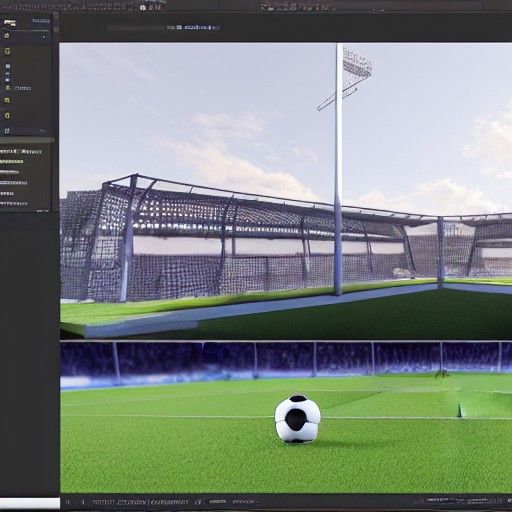The width and height of the screenshot is (512, 512).
Task: Click the white logo icon heading the left panel
Action: [10, 23]
